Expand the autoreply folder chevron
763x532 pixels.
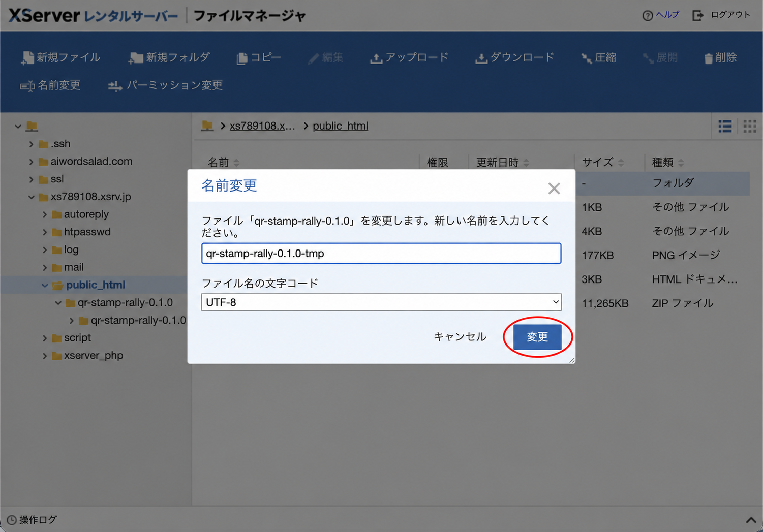[x=45, y=214]
